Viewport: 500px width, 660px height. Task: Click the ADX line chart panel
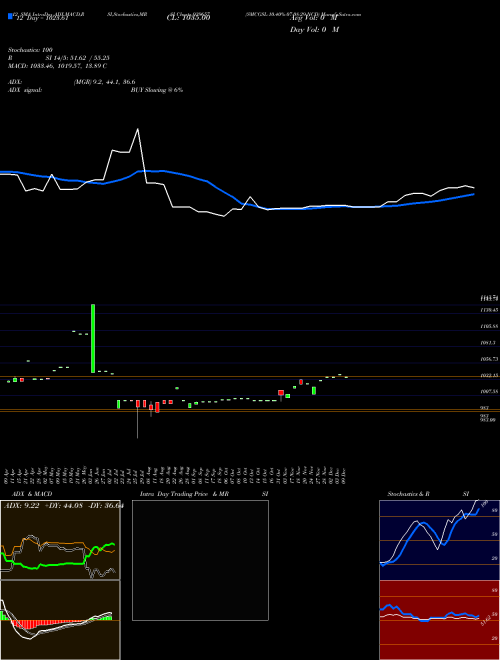tap(60, 540)
